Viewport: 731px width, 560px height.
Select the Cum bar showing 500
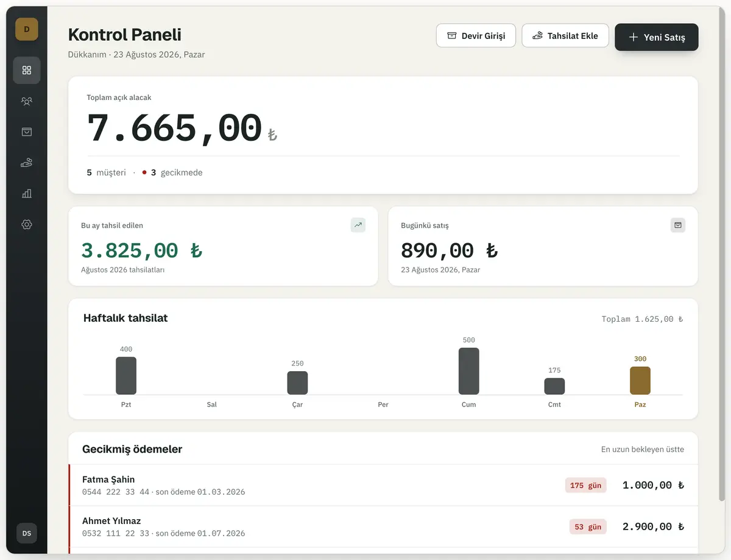(469, 371)
